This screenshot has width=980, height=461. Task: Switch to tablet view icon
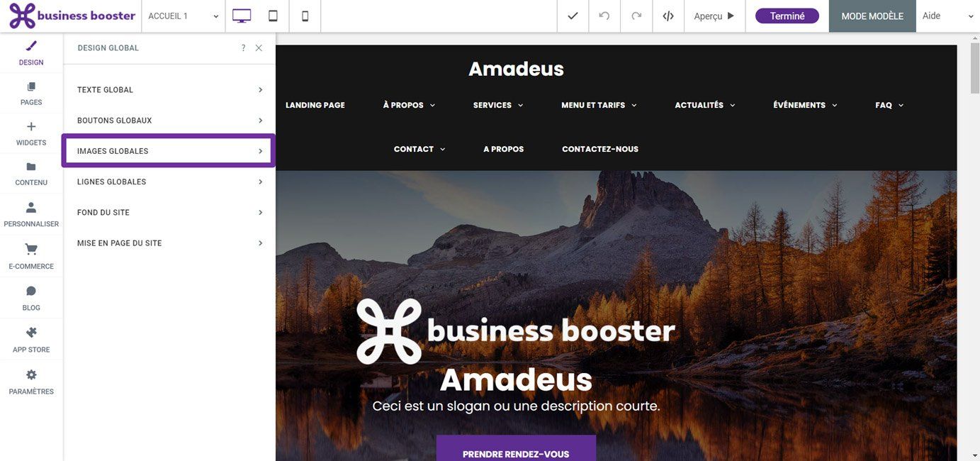pyautogui.click(x=273, y=16)
